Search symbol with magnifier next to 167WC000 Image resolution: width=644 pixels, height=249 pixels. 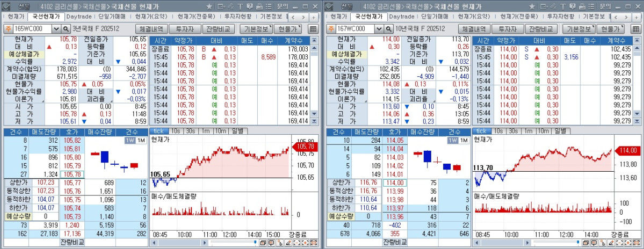[x=389, y=29]
